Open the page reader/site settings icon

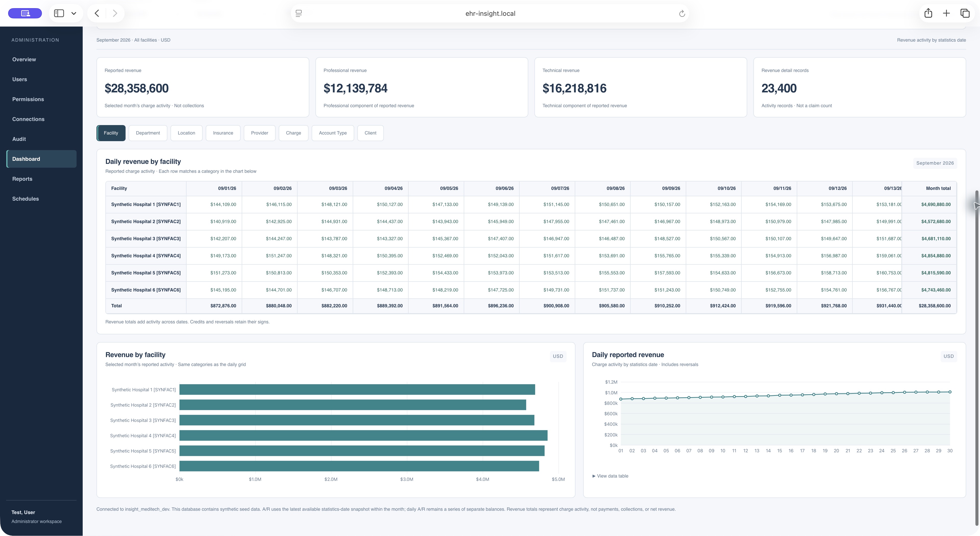(299, 13)
